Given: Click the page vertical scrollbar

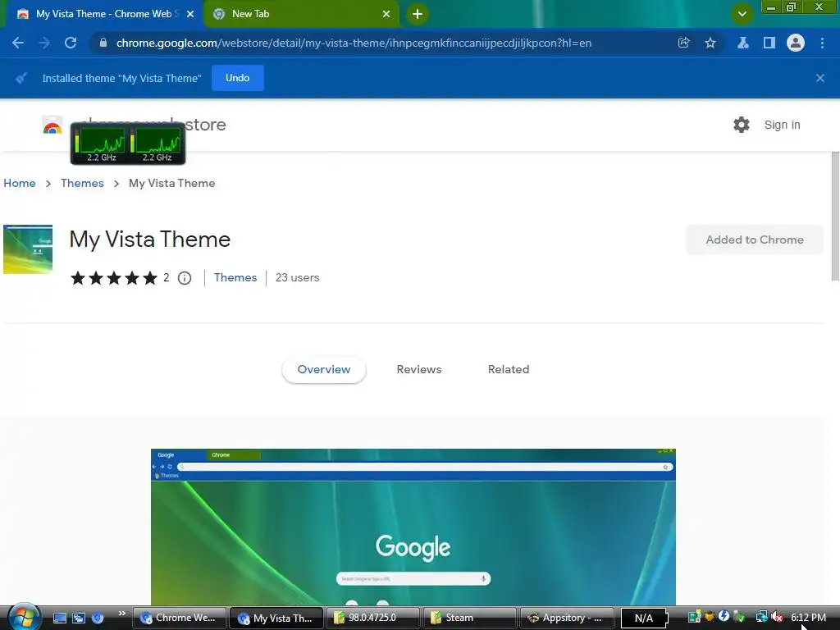Looking at the screenshot, I should [x=835, y=216].
